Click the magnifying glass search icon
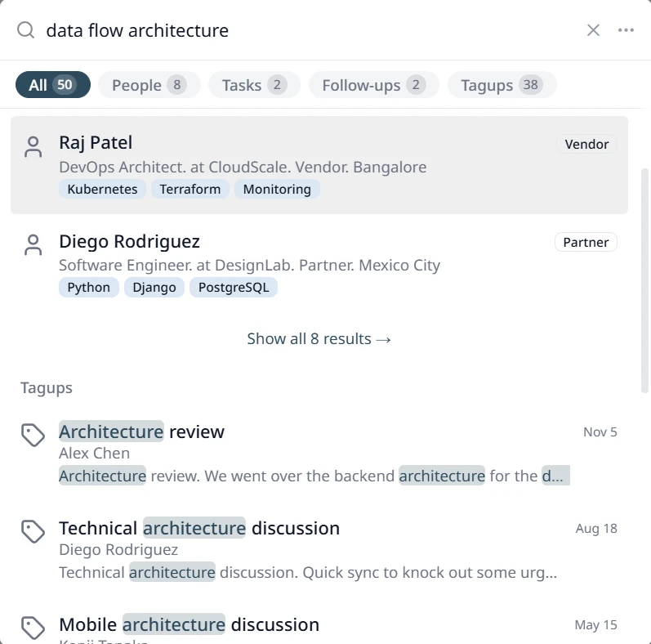The height and width of the screenshot is (644, 651). click(26, 30)
